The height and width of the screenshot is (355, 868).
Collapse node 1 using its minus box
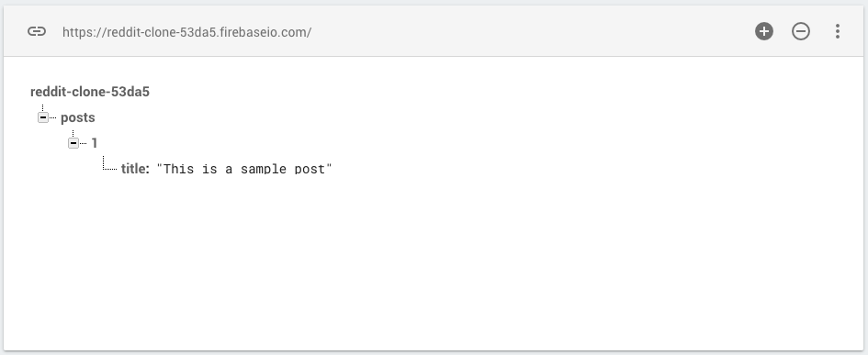pyautogui.click(x=73, y=143)
